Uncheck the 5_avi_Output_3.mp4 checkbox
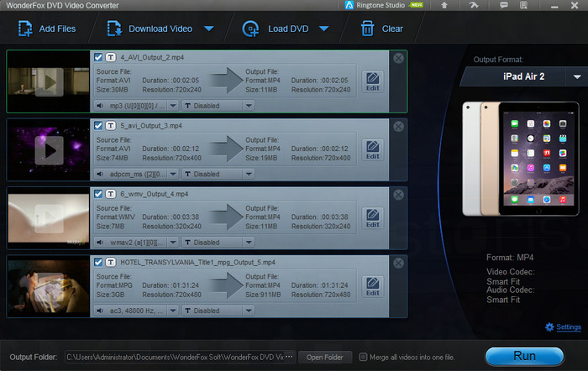This screenshot has width=588, height=371. [98, 126]
